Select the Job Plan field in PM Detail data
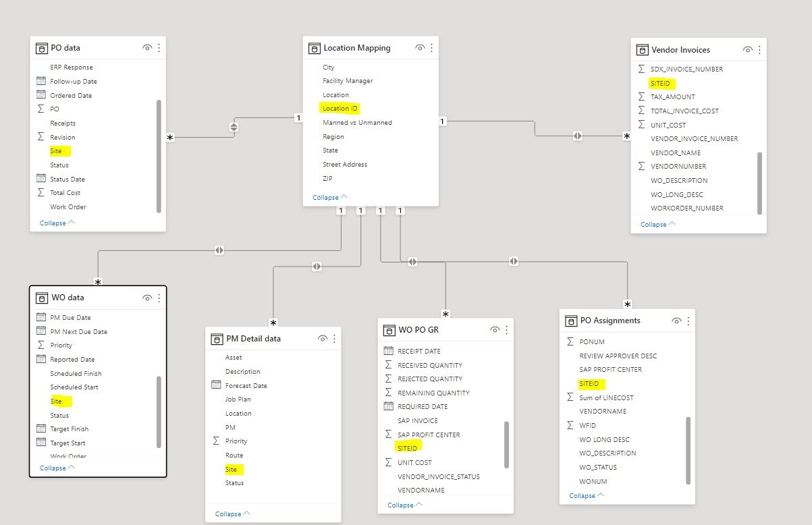This screenshot has width=812, height=525. tap(238, 399)
